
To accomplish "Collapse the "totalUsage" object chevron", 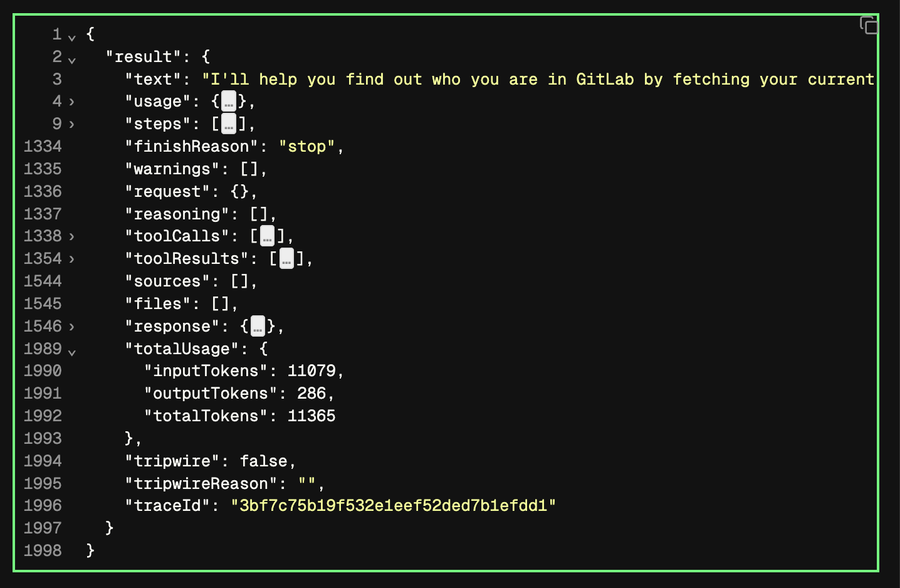I will click(72, 352).
